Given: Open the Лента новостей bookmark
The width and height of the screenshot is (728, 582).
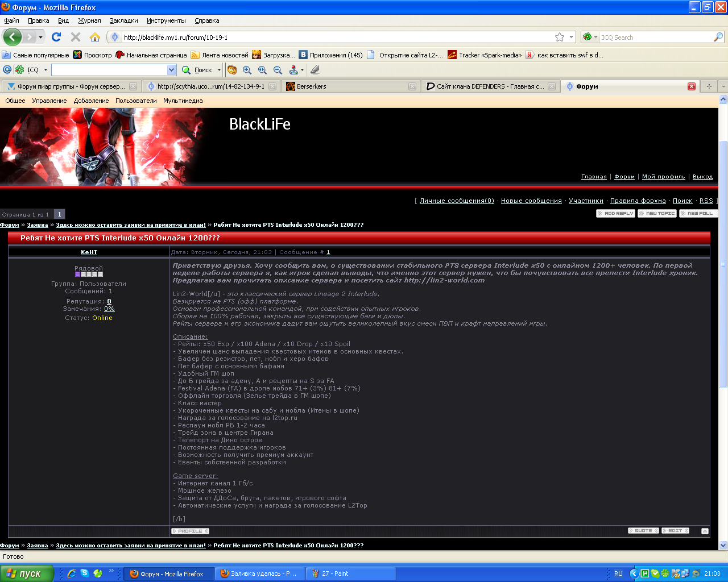Looking at the screenshot, I should (220, 55).
